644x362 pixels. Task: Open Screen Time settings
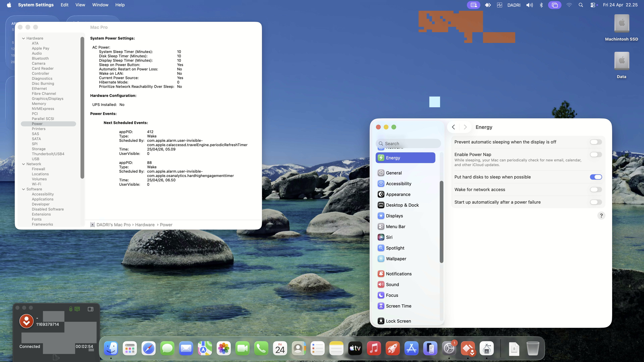point(405,306)
